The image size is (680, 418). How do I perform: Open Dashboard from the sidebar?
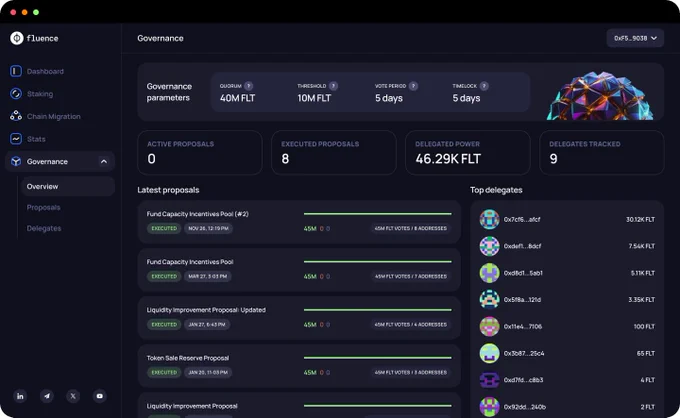[x=45, y=71]
